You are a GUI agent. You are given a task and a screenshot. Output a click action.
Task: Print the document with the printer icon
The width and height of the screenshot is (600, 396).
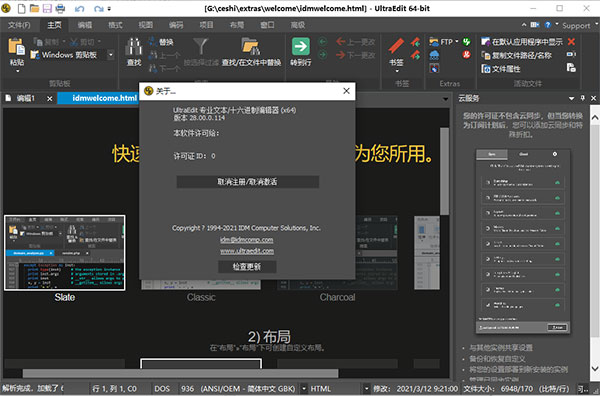point(60,8)
